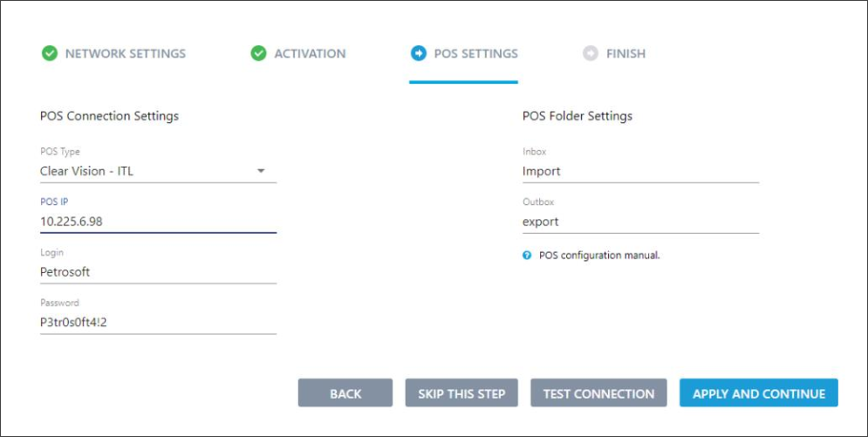Click the Skip This Step button
The height and width of the screenshot is (437, 868).
click(x=461, y=393)
